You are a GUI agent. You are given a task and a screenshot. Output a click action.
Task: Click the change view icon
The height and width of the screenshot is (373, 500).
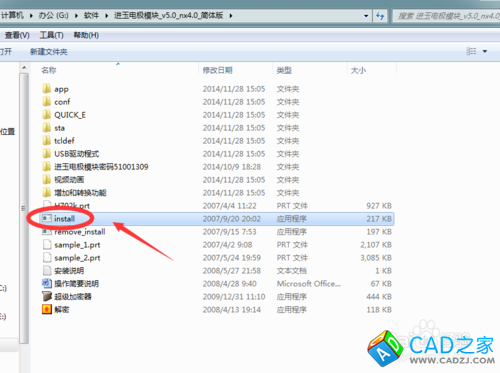(x=471, y=51)
